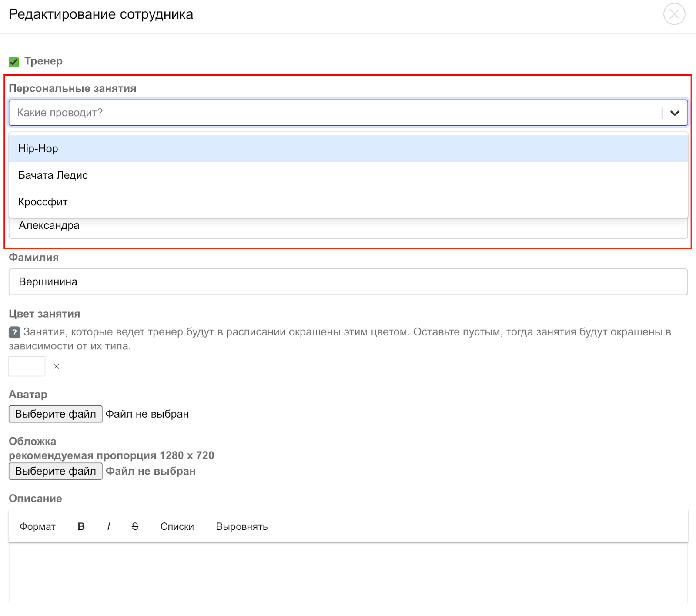Click the dropdown chevron for personal classes
The image size is (696, 616).
tap(674, 113)
